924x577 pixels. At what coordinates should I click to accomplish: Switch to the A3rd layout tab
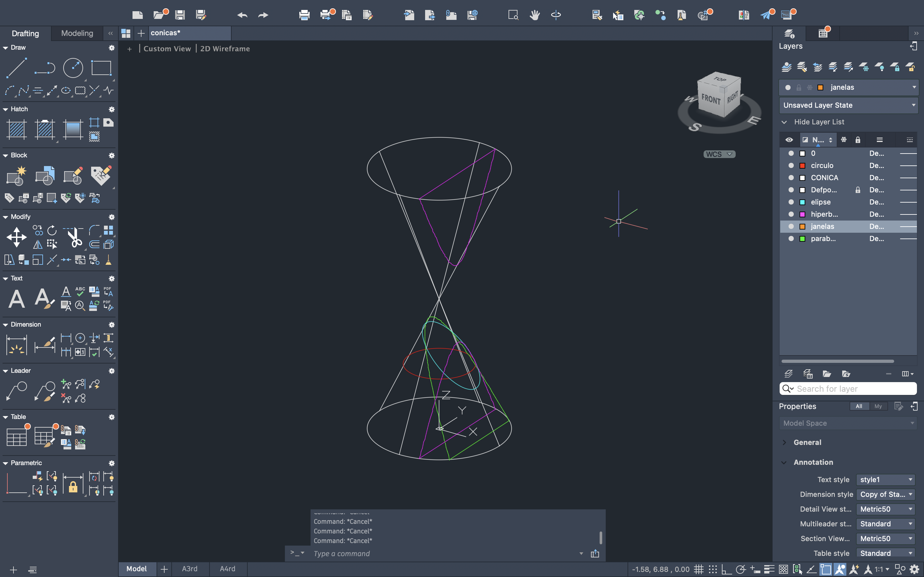click(190, 569)
